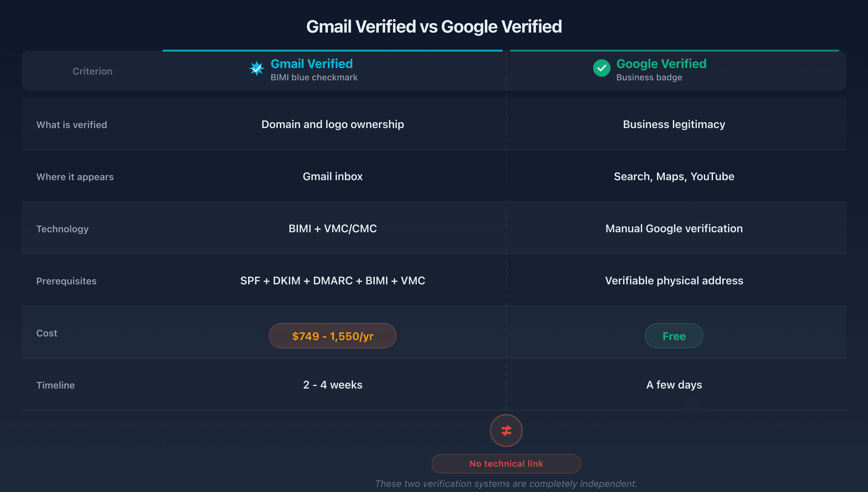Click the Google Verified green checkmark badge icon
Viewport: 868px width, 492px height.
pyautogui.click(x=602, y=68)
